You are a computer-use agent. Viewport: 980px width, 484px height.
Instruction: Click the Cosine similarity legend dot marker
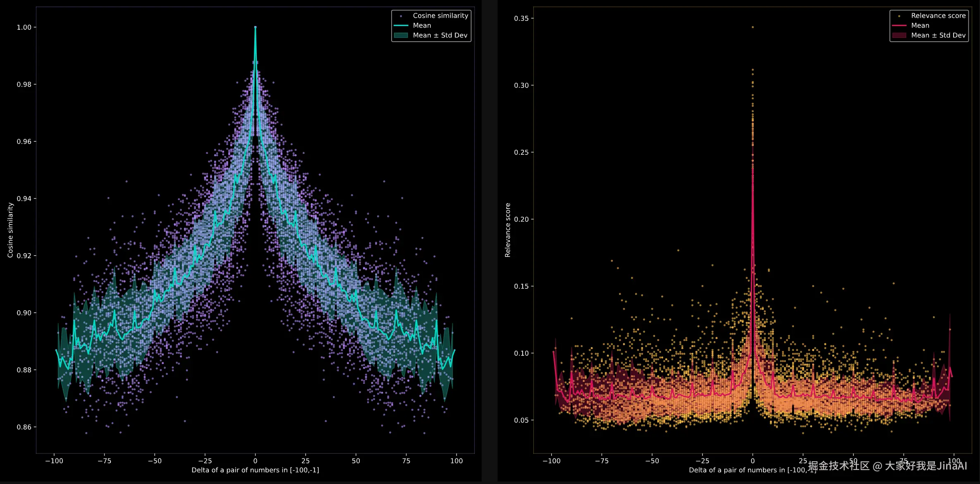(401, 16)
